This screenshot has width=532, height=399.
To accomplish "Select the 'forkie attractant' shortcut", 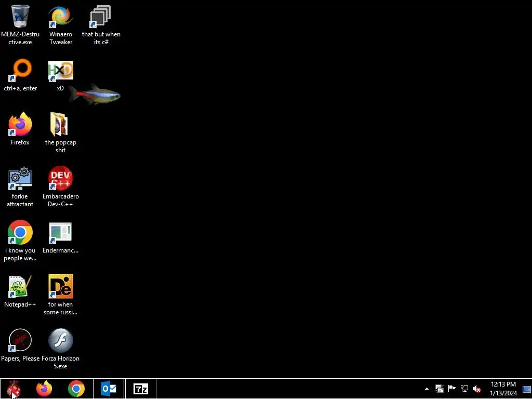I will click(x=20, y=178).
